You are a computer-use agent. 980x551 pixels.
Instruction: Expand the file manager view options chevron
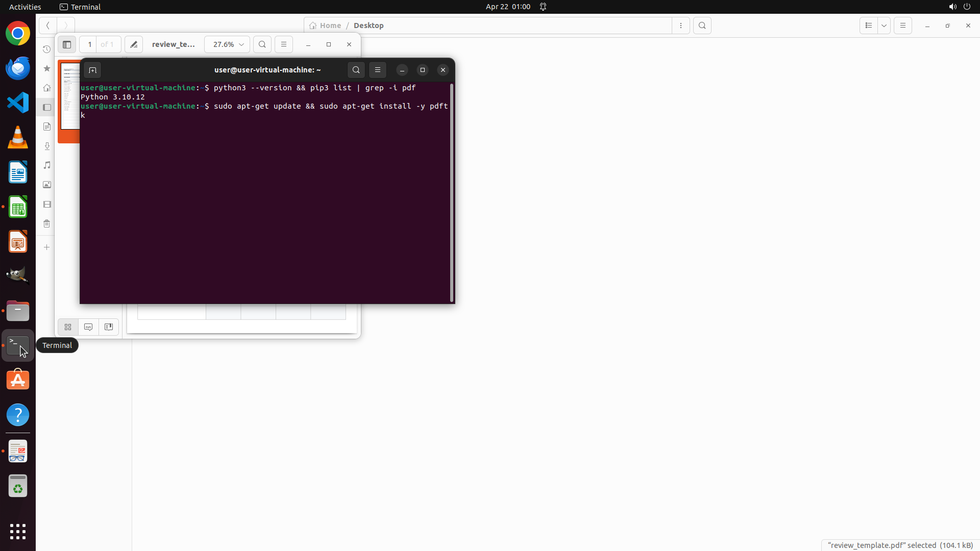(x=884, y=26)
